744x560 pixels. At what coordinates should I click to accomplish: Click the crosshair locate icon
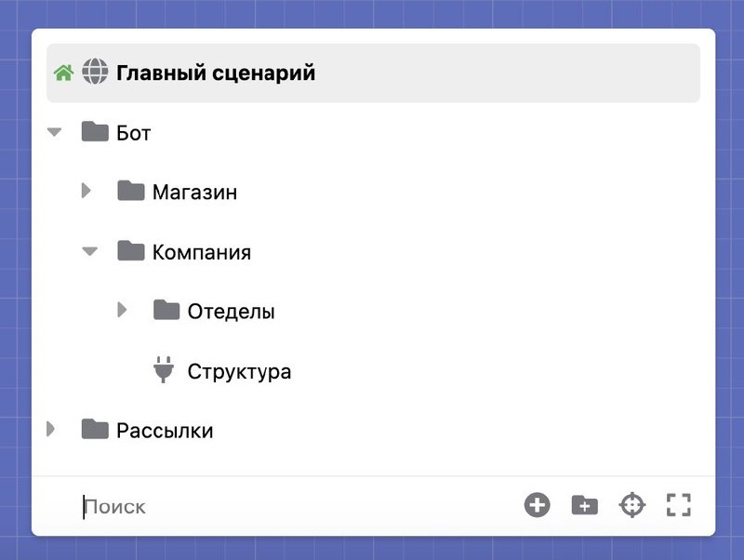(x=632, y=505)
